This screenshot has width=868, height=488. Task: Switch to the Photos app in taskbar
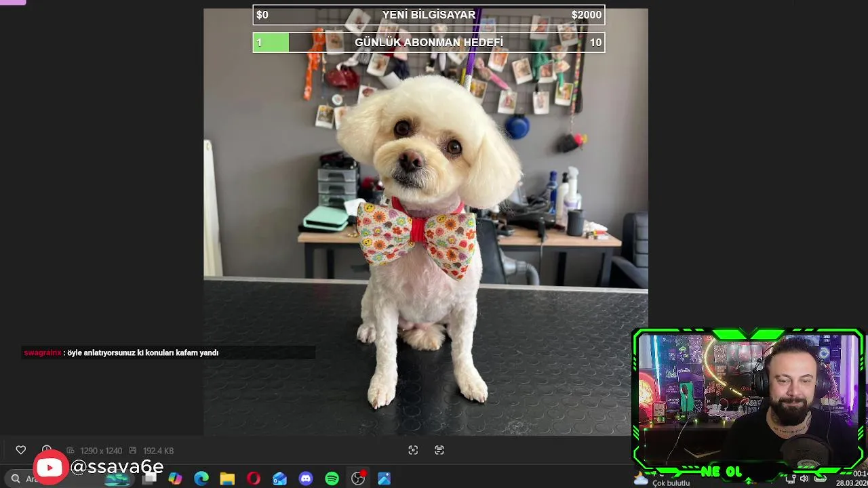coord(384,479)
